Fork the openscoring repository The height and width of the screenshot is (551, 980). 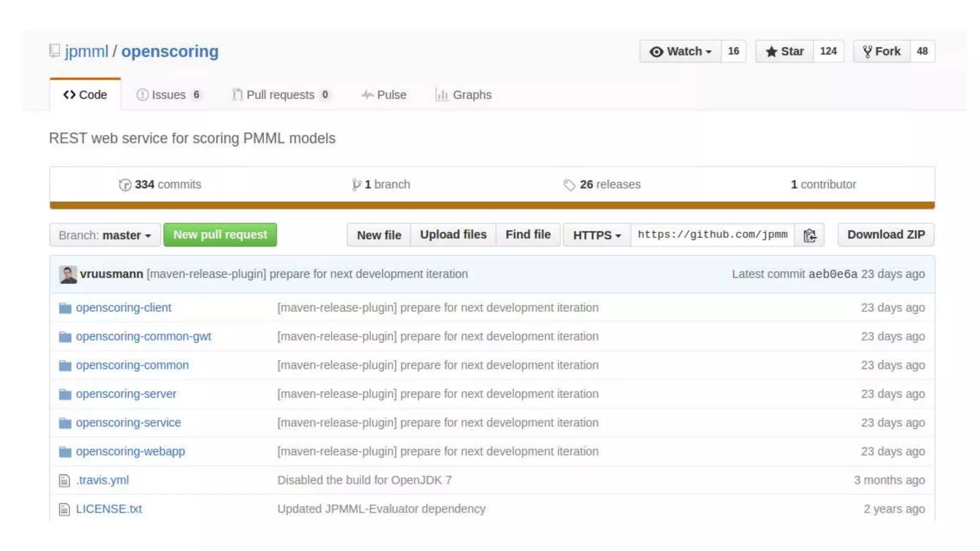click(881, 51)
